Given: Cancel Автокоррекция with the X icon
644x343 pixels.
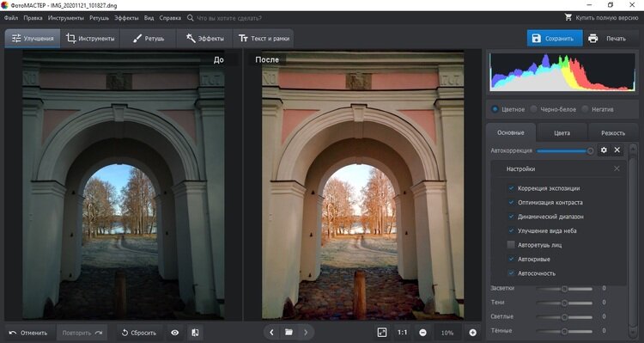Looking at the screenshot, I should pos(617,150).
